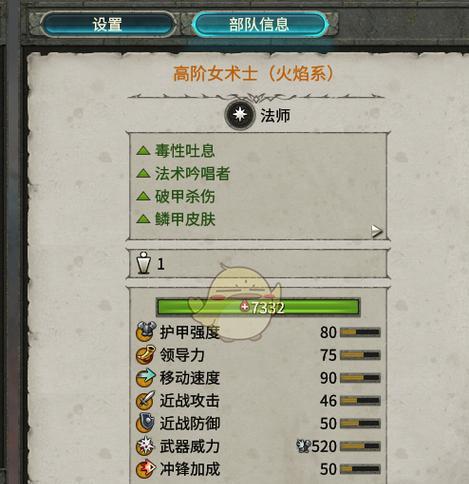Image resolution: width=469 pixels, height=484 pixels.
Task: Click the armor-piercing icon beside 520
Action: pyautogui.click(x=303, y=446)
